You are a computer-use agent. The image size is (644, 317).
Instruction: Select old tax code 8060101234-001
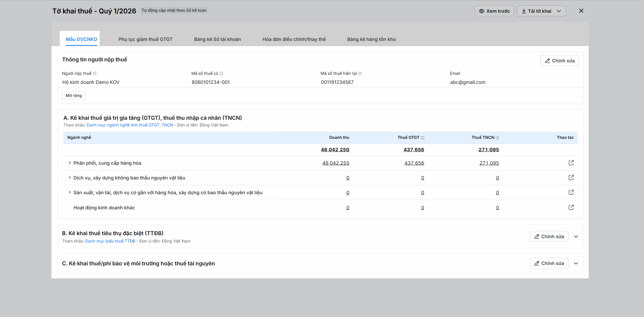click(211, 82)
